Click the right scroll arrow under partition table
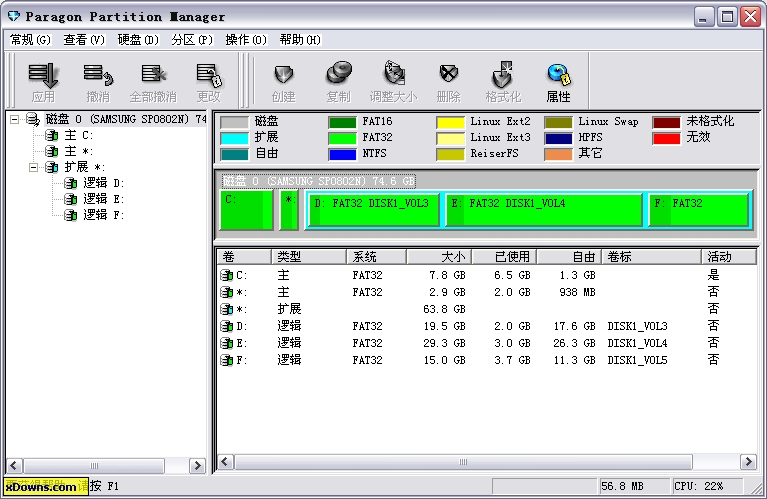This screenshot has width=767, height=499. tap(748, 461)
